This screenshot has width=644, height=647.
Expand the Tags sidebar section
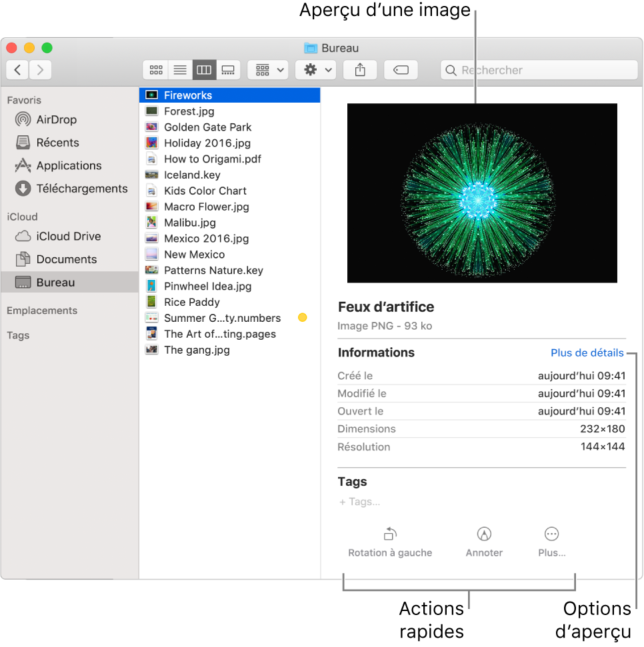tap(18, 335)
